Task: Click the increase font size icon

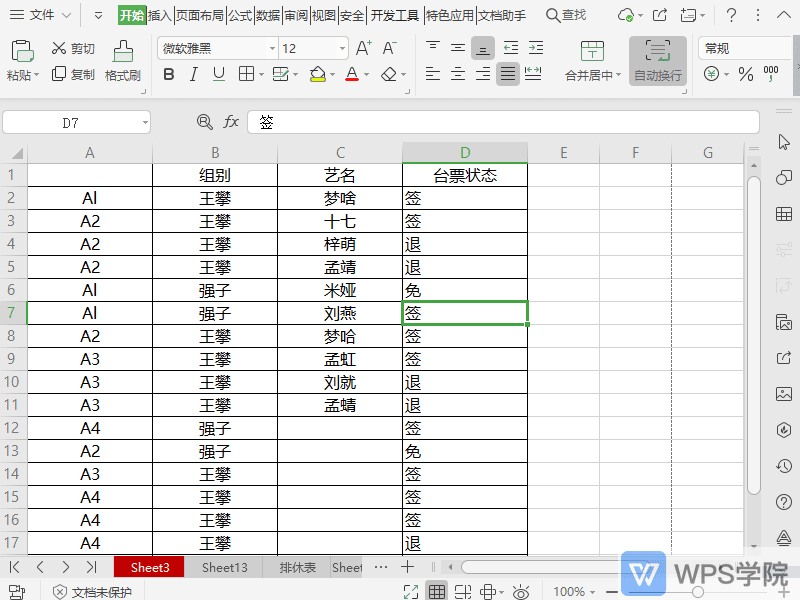Action: 364,48
